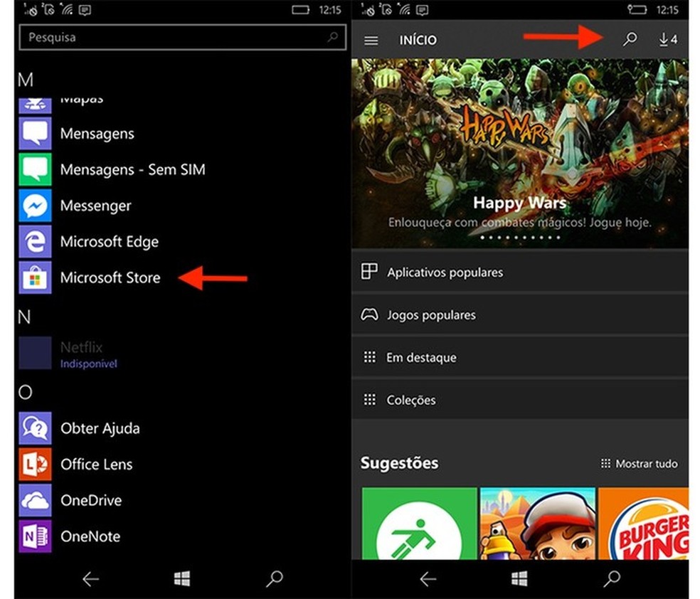Click the Pesquisa search field

[x=182, y=37]
